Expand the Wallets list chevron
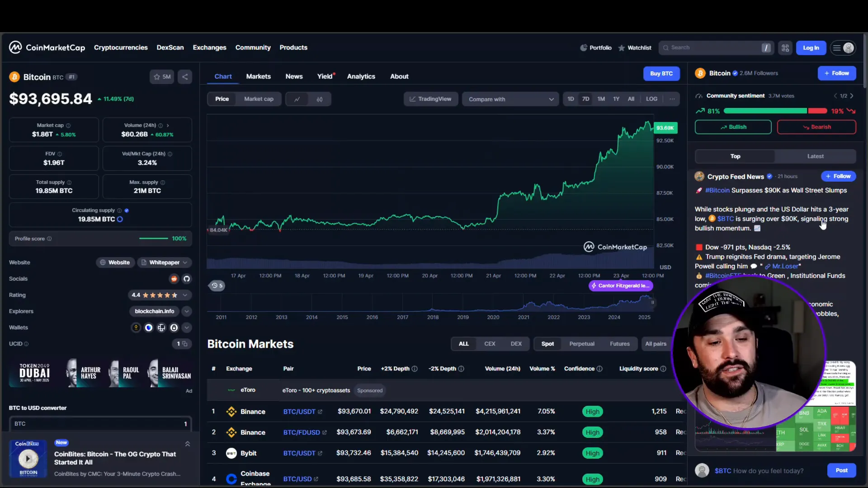This screenshot has width=868, height=488. pyautogui.click(x=187, y=328)
